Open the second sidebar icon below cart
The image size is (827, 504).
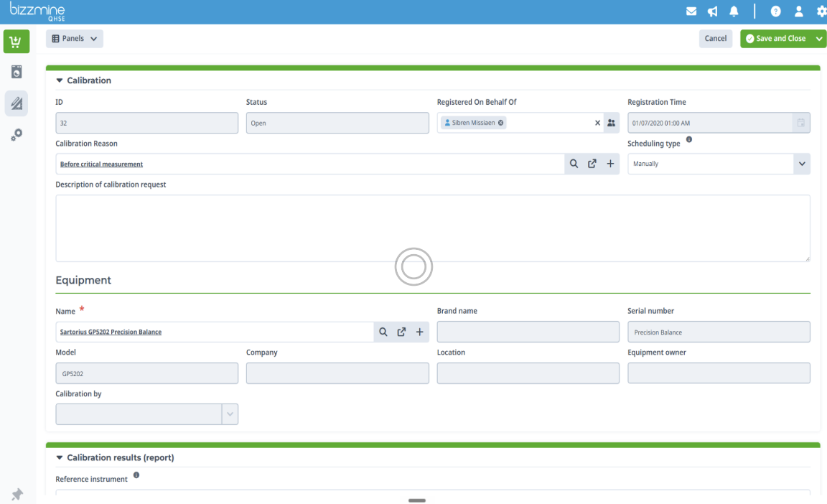17,72
